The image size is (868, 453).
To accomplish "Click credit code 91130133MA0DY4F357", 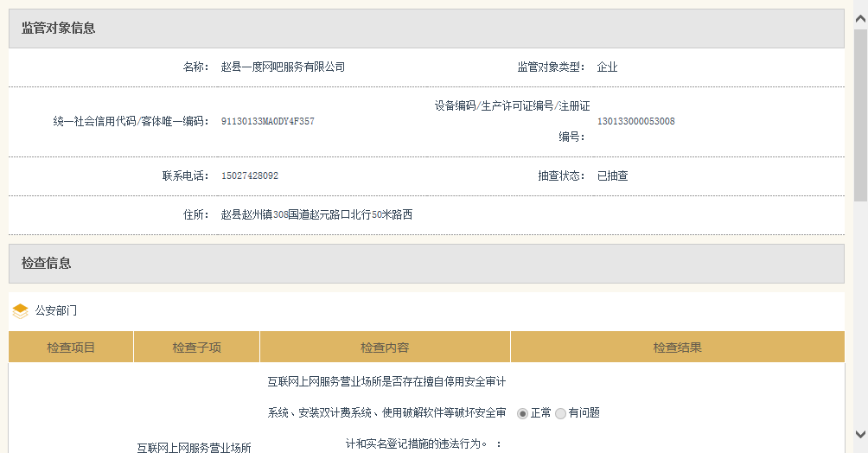I will click(268, 121).
